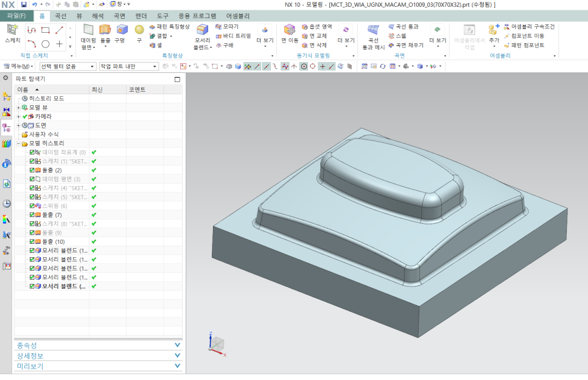Expand the 모델 뷰 tree node
This screenshot has width=588, height=380.
(x=18, y=108)
